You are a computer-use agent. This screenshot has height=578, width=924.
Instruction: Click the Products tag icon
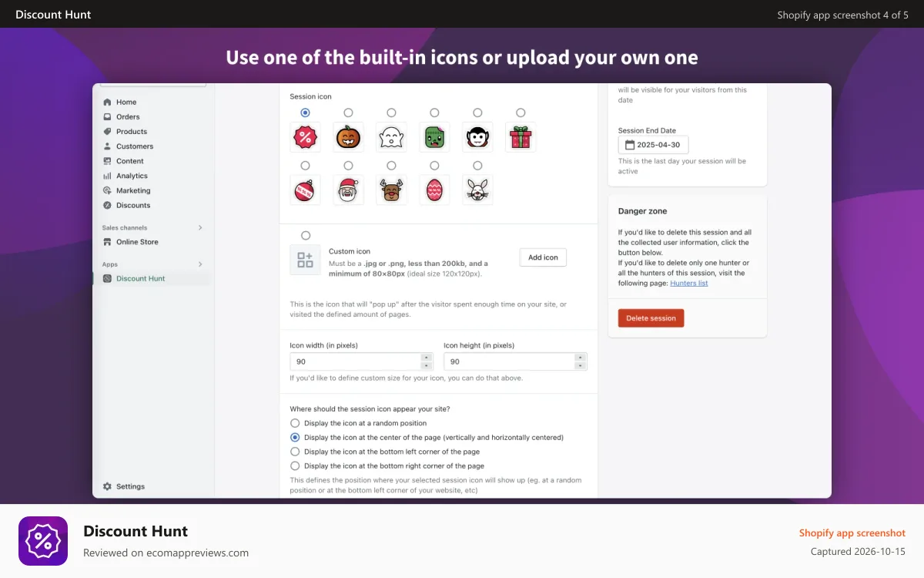(108, 131)
